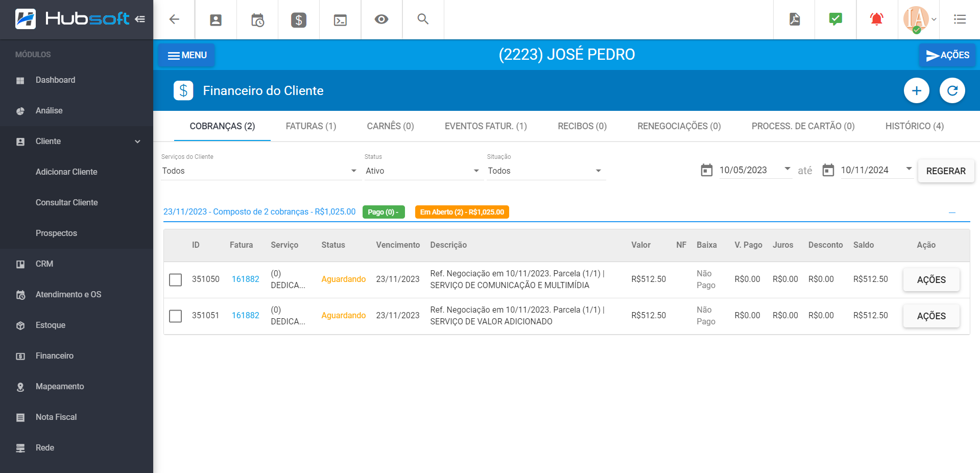Image resolution: width=980 pixels, height=473 pixels.
Task: Open the calendar clock schedule icon
Action: (x=257, y=20)
